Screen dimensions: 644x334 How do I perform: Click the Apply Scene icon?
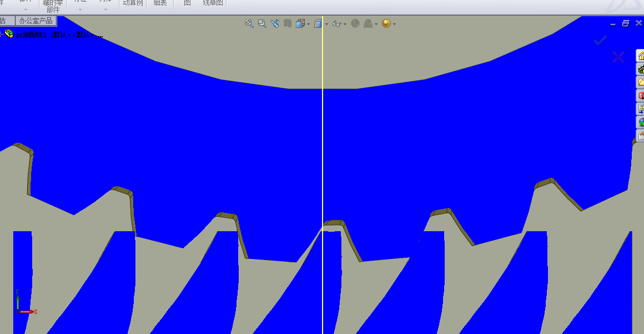368,23
